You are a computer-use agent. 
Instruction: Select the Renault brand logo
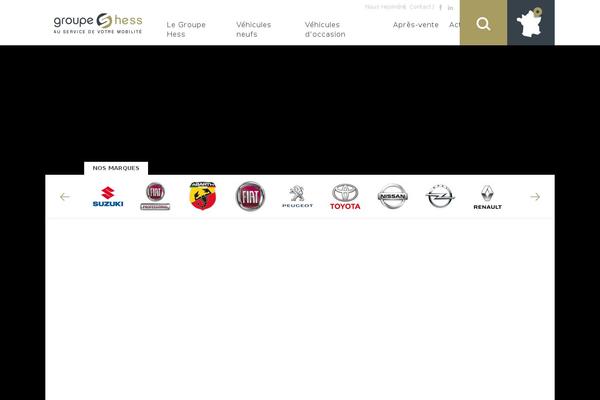click(x=488, y=198)
